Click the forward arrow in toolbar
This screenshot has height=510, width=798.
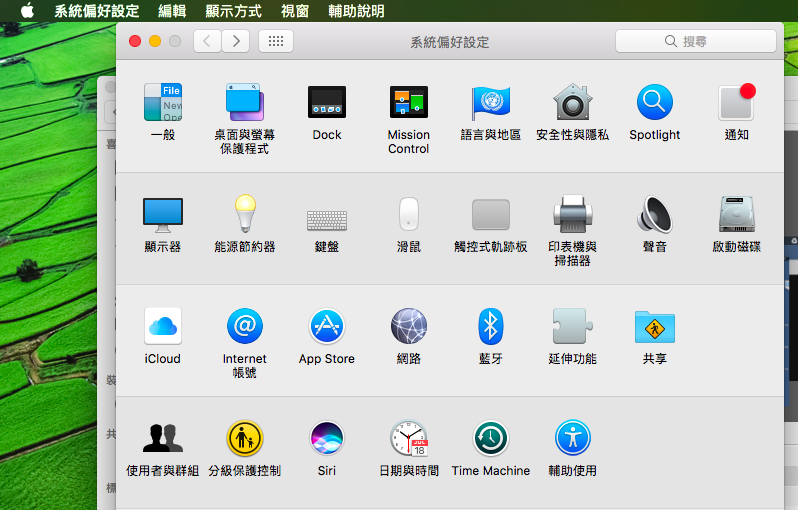(236, 41)
